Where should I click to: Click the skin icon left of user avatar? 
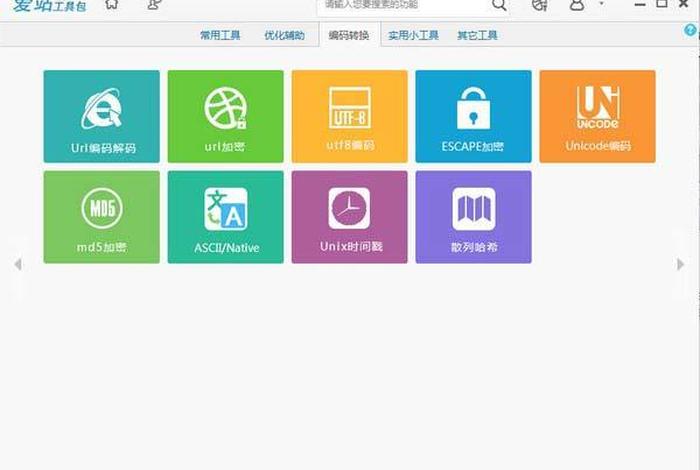pos(540,5)
